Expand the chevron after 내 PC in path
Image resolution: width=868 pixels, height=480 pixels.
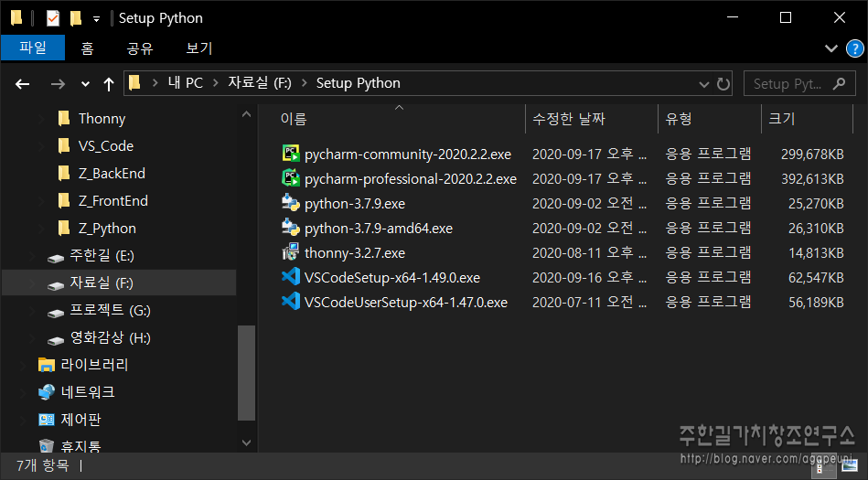[x=215, y=83]
